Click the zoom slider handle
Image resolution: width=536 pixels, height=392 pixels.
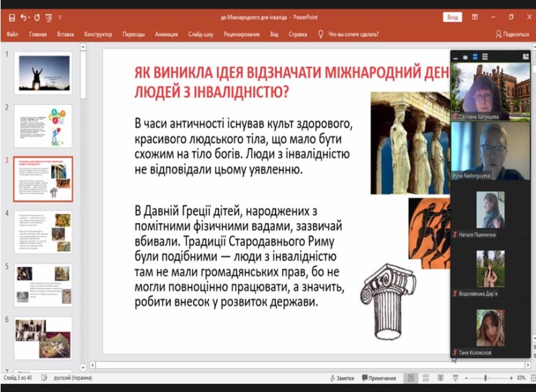point(485,378)
